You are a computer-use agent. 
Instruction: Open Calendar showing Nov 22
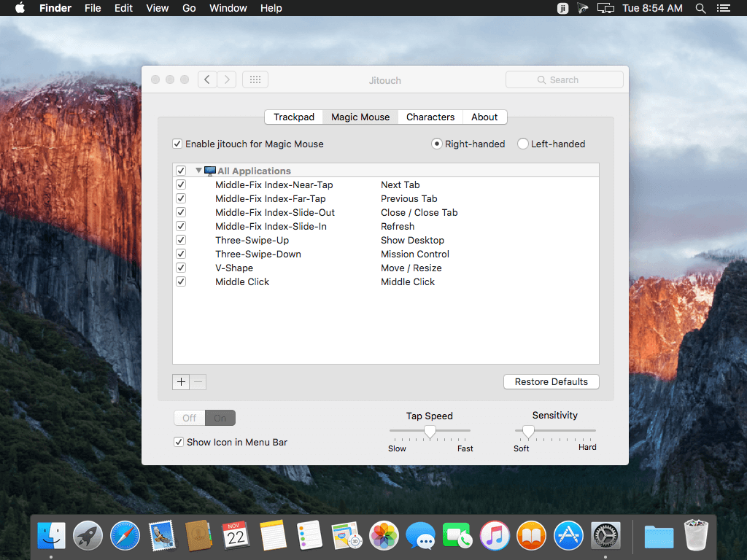click(x=236, y=535)
